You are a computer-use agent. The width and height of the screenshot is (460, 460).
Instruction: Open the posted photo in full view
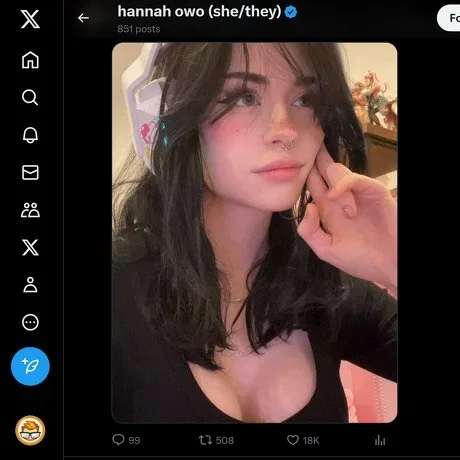(255, 233)
